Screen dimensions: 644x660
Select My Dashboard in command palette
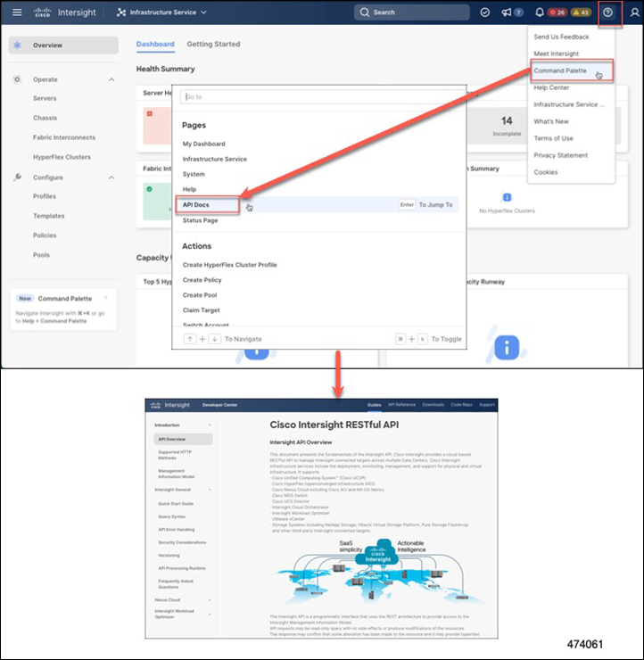[x=203, y=144]
